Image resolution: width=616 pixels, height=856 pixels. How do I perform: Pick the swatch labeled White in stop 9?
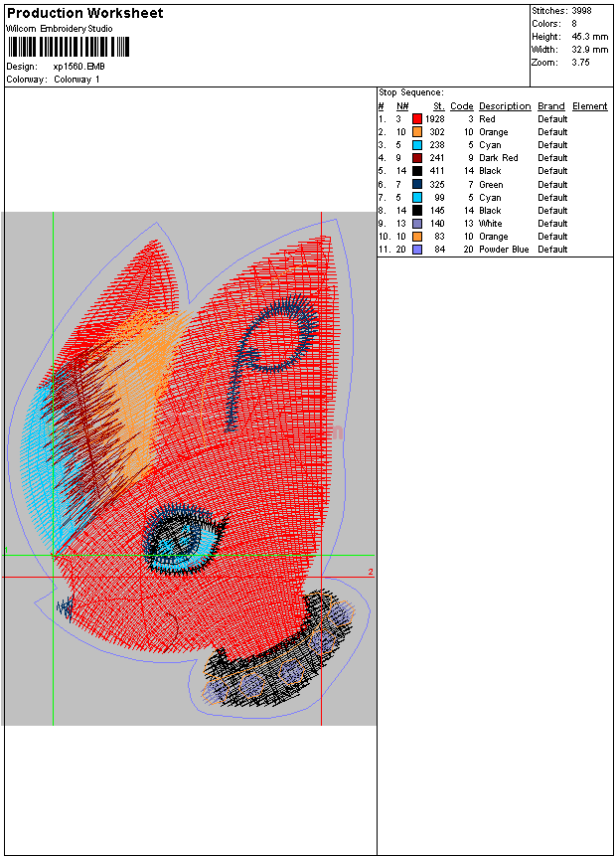417,224
